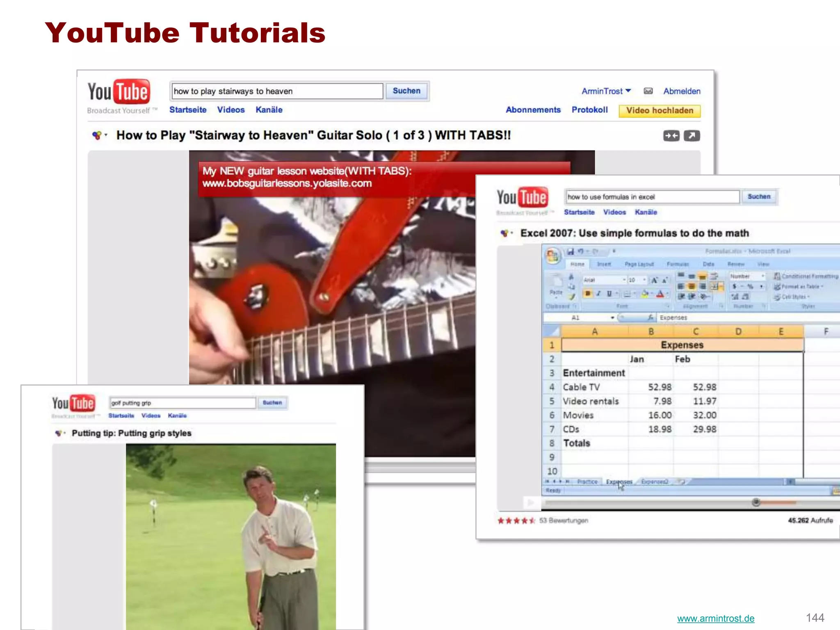Switch to the Expenses2 sheet tab

[655, 482]
